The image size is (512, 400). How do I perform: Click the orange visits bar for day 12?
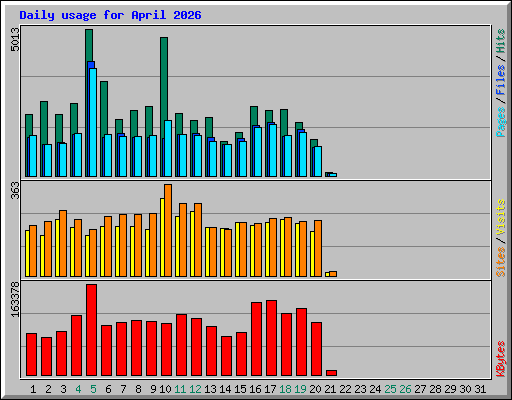(x=198, y=240)
